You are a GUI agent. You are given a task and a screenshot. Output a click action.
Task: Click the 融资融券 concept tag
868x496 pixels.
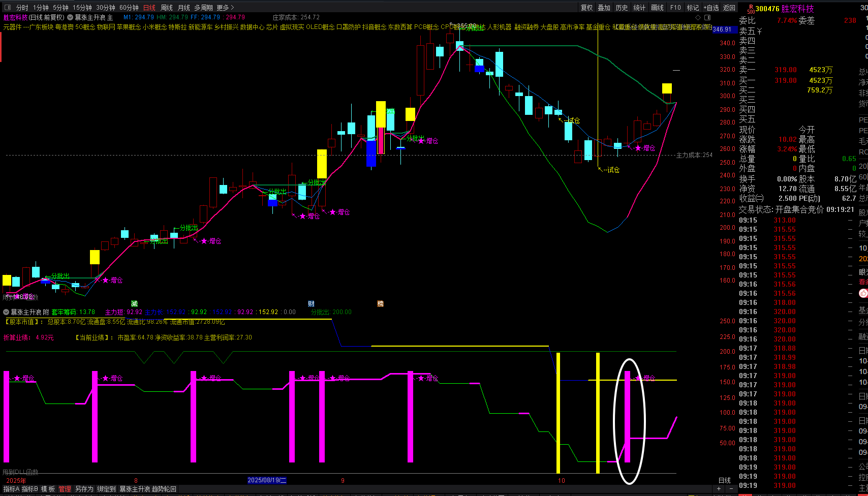point(526,27)
